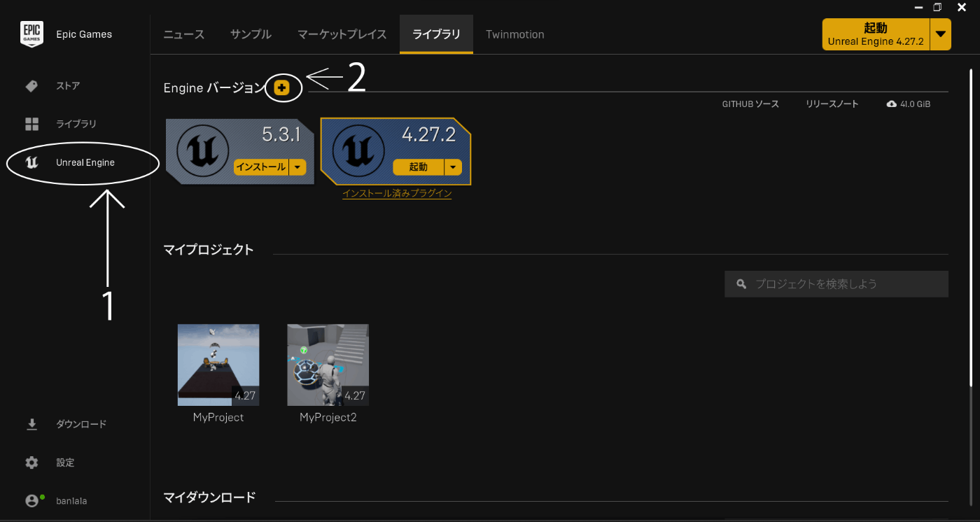The height and width of the screenshot is (522, 980).
Task: Switch to the Twinmotion tab
Action: (515, 34)
